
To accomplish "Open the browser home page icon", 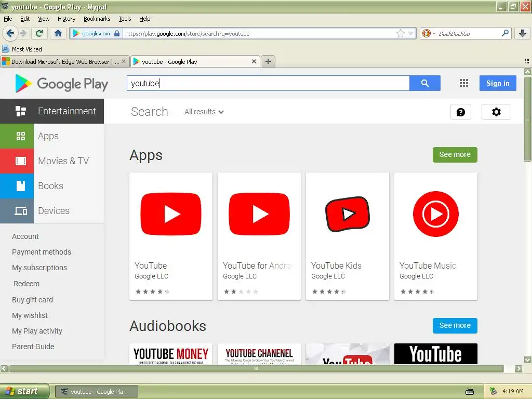I will [58, 33].
